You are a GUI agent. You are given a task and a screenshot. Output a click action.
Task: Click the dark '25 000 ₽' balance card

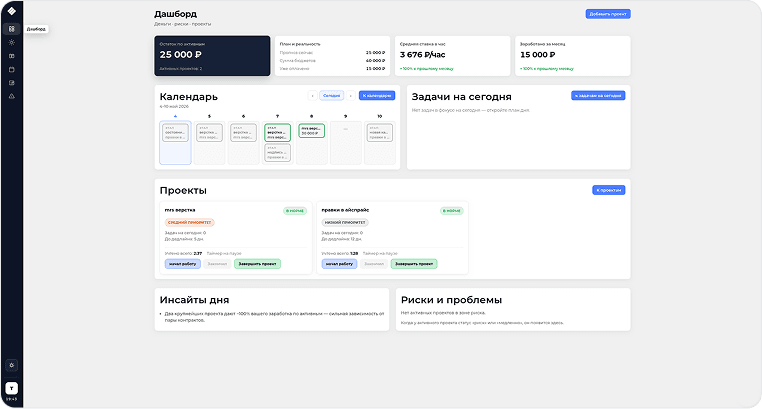212,56
